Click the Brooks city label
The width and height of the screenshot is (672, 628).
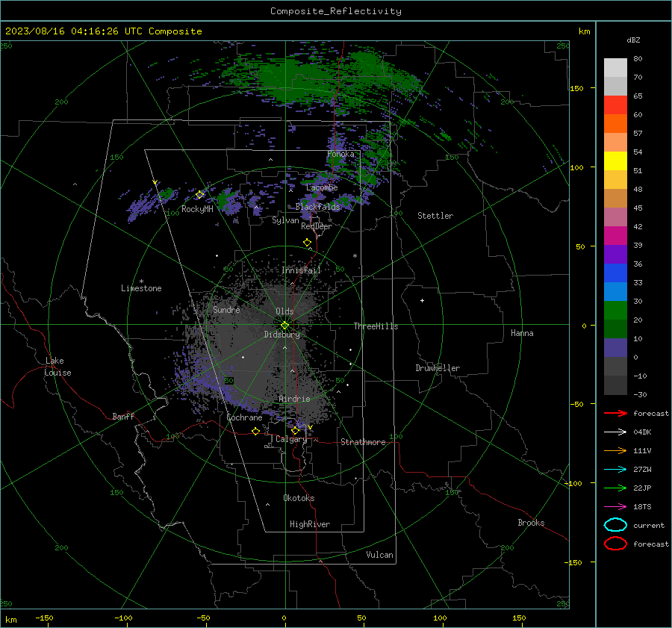(531, 523)
